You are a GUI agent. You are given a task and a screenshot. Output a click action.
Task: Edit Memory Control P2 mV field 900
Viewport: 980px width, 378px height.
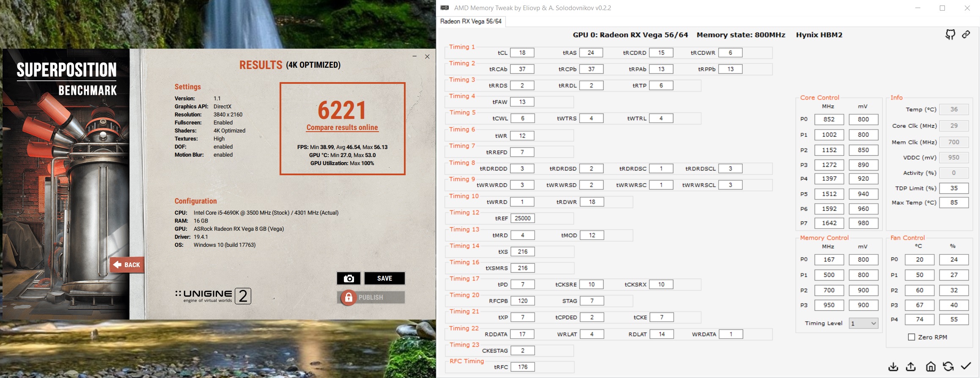[x=863, y=290]
